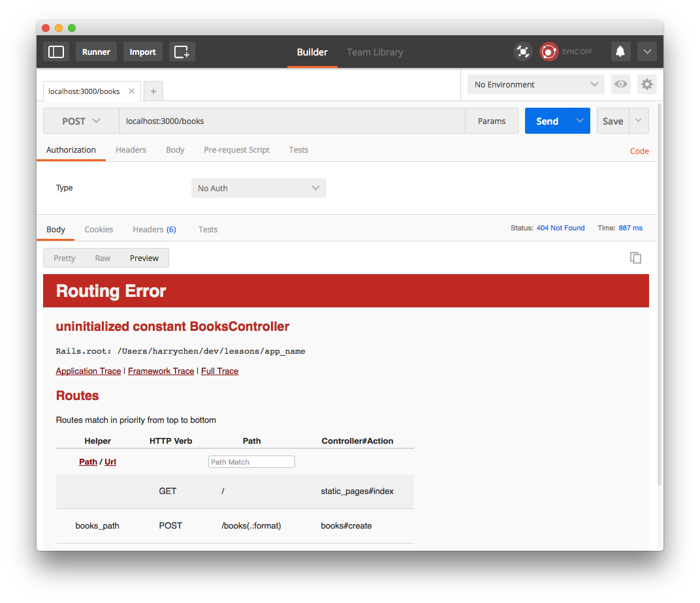The height and width of the screenshot is (603, 700).
Task: Toggle the sidebar panel icon
Action: click(x=56, y=52)
